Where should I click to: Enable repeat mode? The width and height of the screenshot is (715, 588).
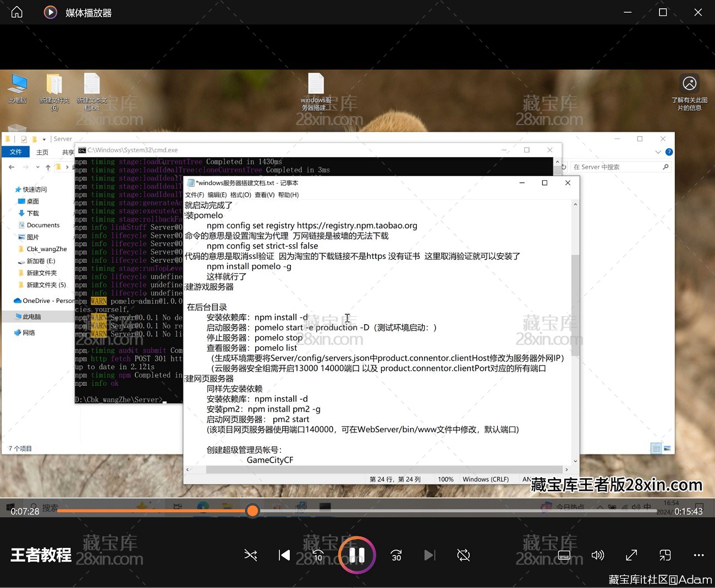point(463,555)
